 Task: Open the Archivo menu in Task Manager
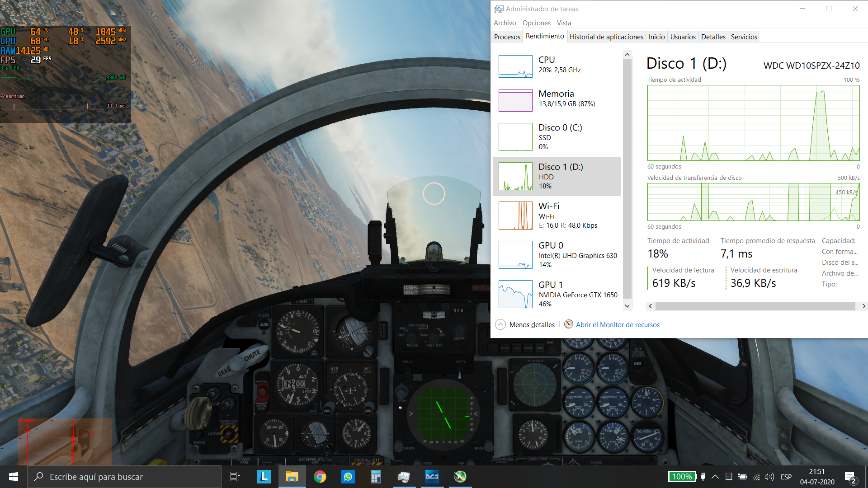pos(505,23)
